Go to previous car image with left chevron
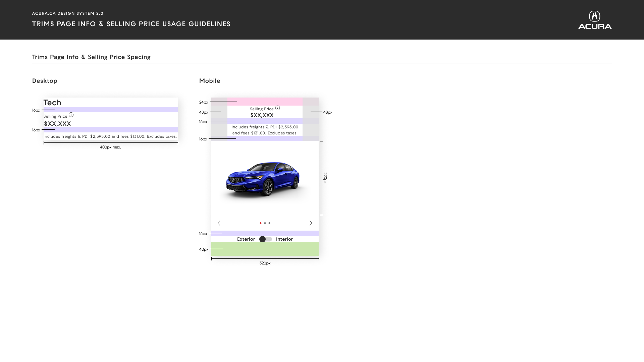The height and width of the screenshot is (362, 644). tap(219, 223)
